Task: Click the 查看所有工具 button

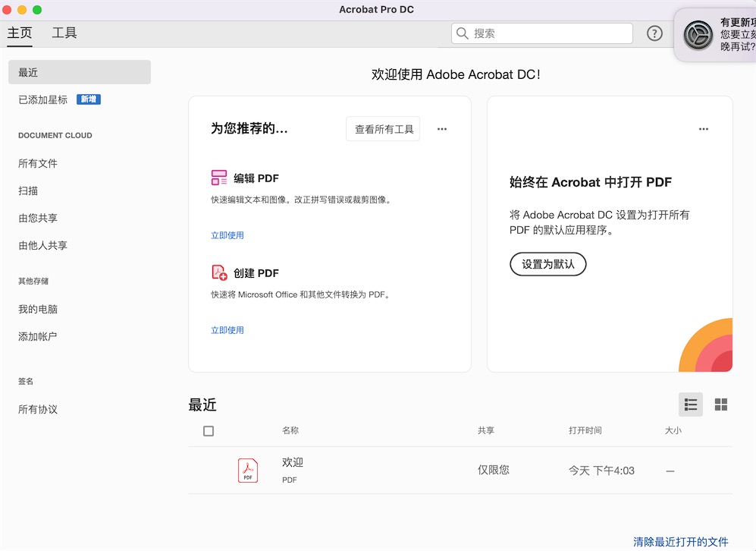Action: pyautogui.click(x=383, y=129)
